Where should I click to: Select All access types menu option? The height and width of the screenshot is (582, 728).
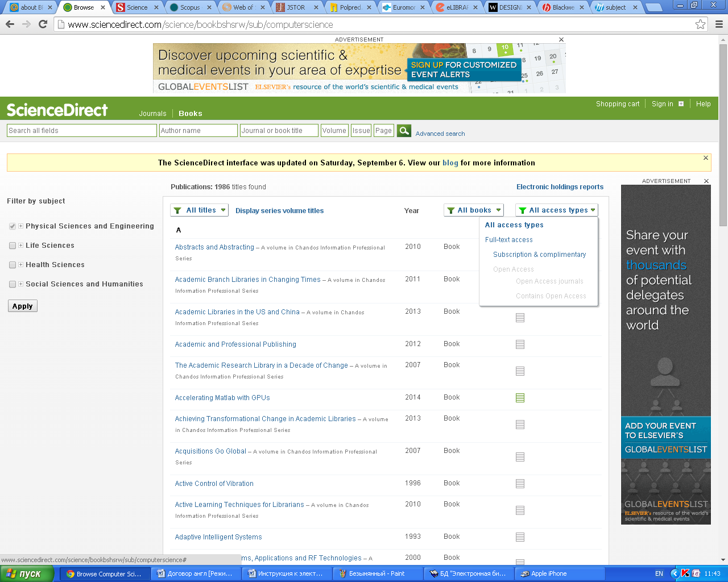514,225
